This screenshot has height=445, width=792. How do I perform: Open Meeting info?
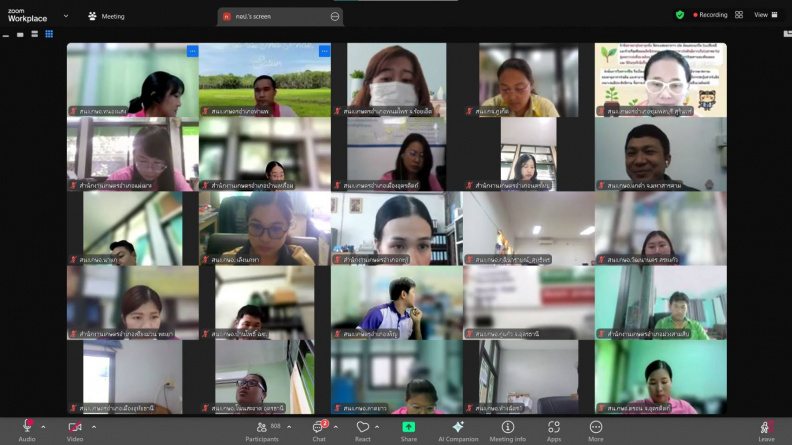point(508,431)
